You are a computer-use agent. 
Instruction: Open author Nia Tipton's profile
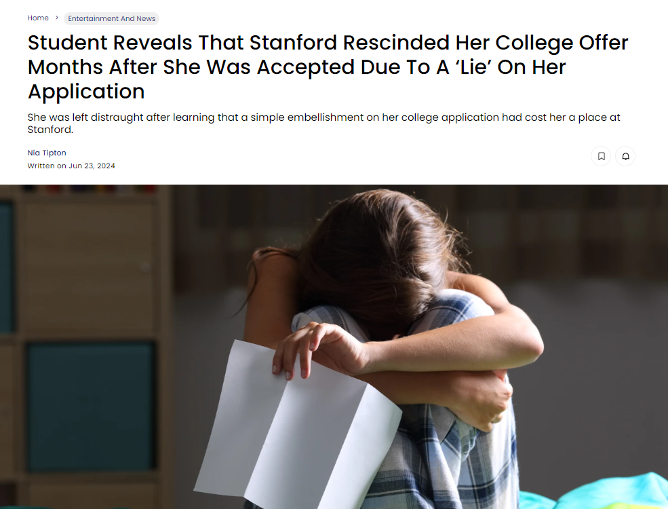pos(47,153)
